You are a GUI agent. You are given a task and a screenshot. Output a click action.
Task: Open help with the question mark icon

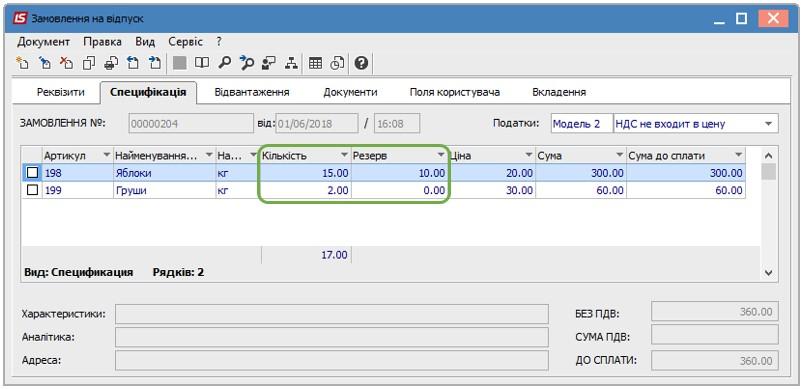362,63
